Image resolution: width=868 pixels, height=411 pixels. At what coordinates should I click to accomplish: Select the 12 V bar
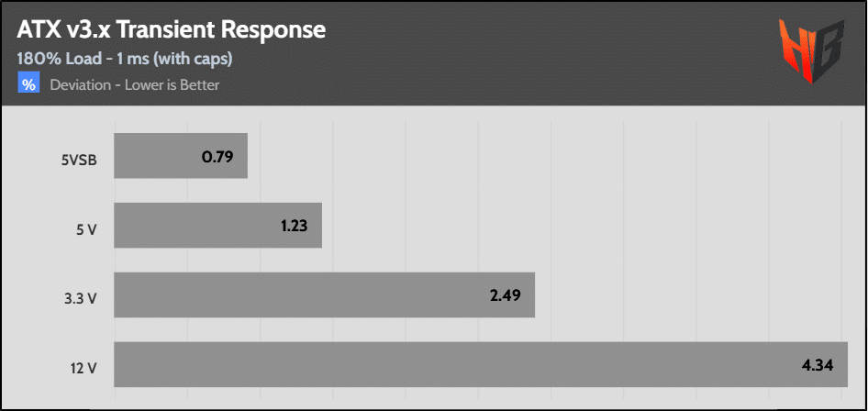click(481, 364)
